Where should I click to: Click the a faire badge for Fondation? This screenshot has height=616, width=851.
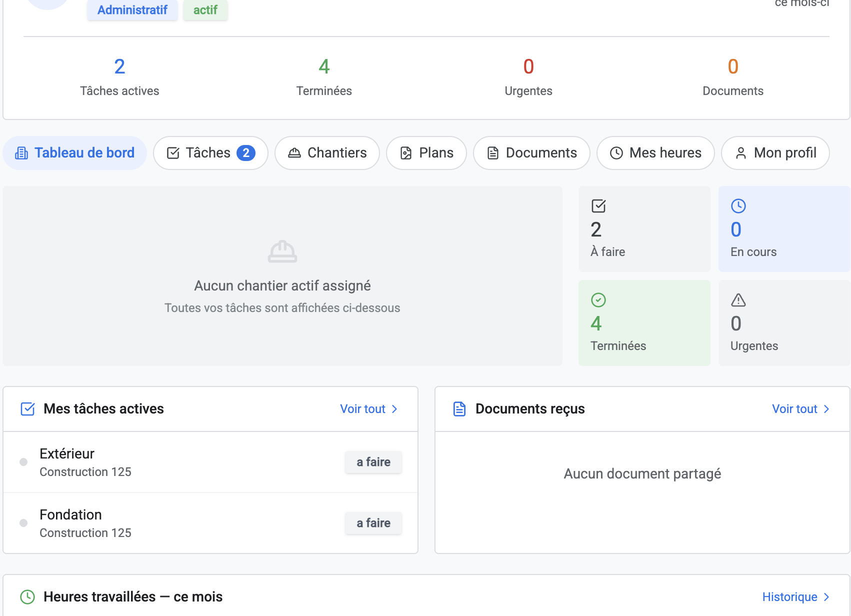click(x=373, y=523)
